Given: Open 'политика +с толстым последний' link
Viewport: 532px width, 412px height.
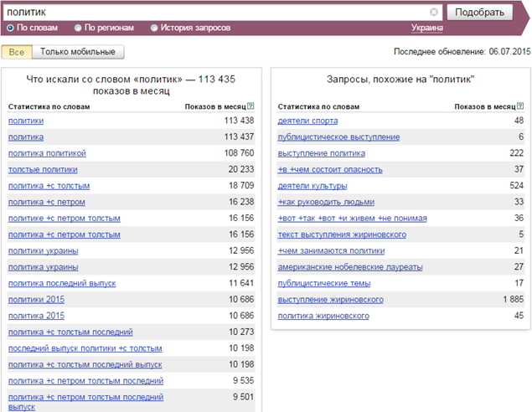Looking at the screenshot, I should pos(70,332).
